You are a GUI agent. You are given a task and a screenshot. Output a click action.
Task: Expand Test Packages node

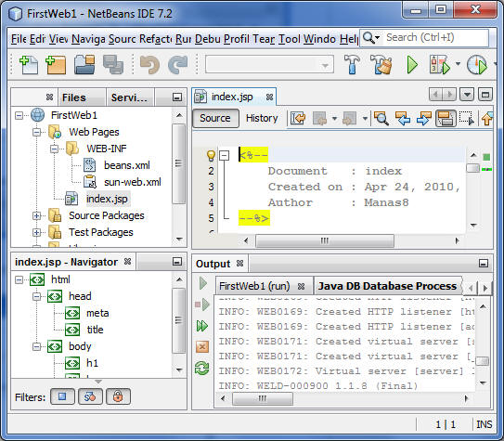point(37,232)
